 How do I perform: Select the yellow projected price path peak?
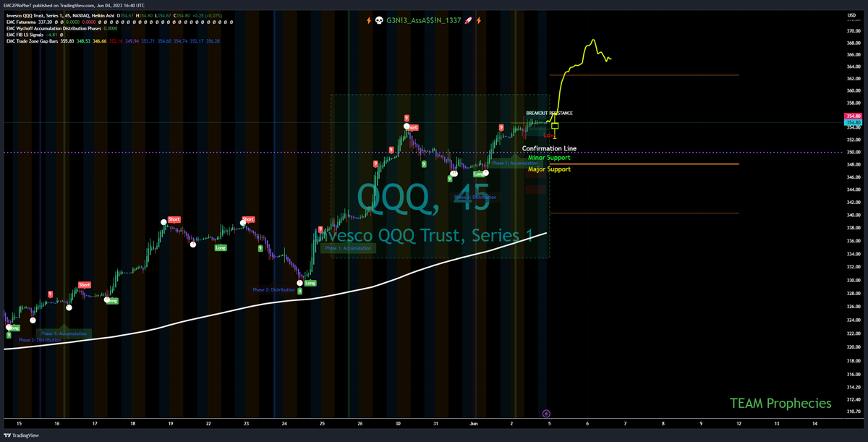[593, 41]
